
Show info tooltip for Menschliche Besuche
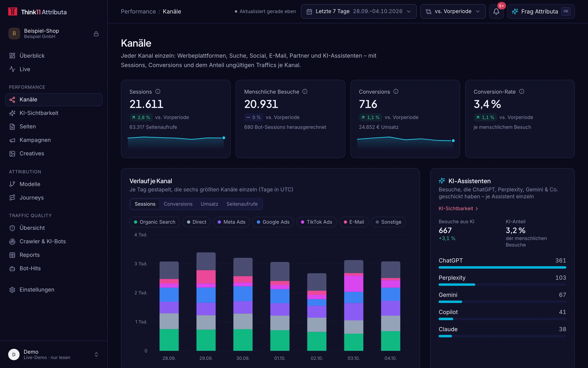pyautogui.click(x=305, y=92)
